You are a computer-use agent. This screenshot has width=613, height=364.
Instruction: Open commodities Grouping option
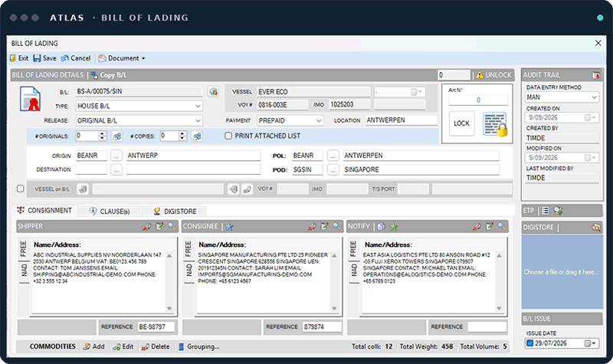click(x=199, y=346)
